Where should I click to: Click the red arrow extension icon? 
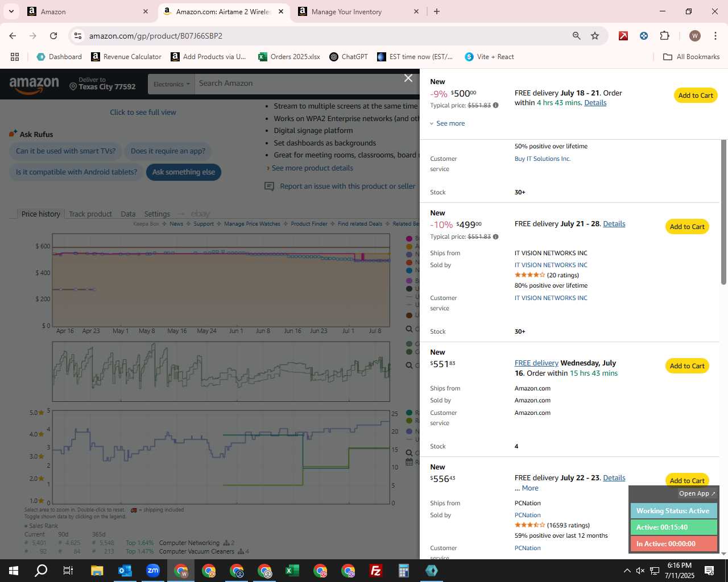(623, 36)
